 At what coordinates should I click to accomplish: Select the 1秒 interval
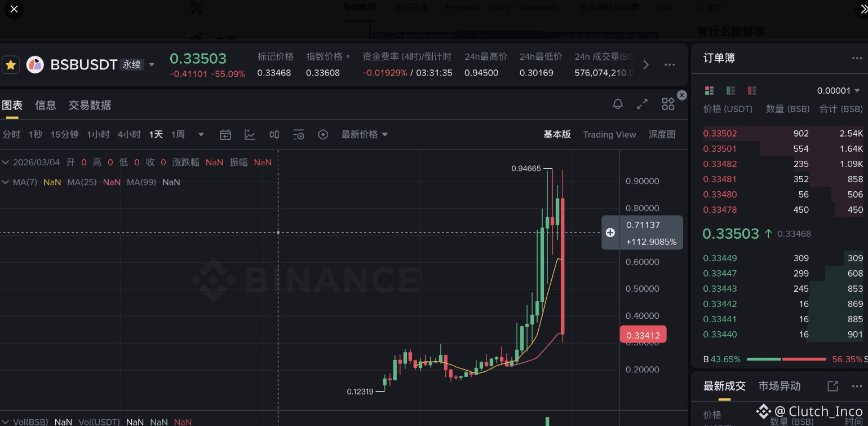36,134
